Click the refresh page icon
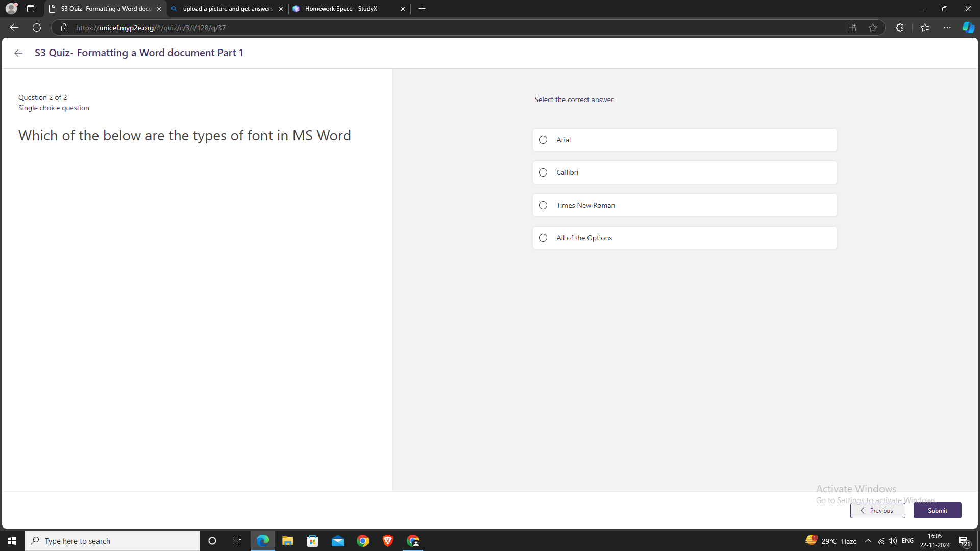Image resolution: width=980 pixels, height=551 pixels. [36, 28]
